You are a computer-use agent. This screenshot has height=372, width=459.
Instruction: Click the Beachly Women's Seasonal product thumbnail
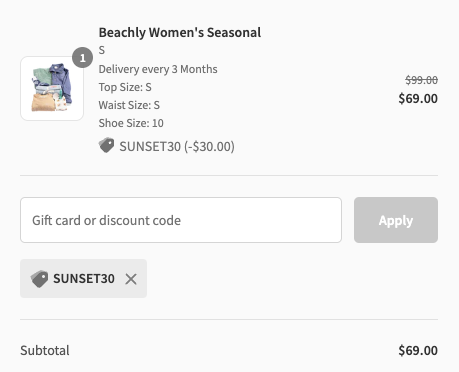click(52, 88)
